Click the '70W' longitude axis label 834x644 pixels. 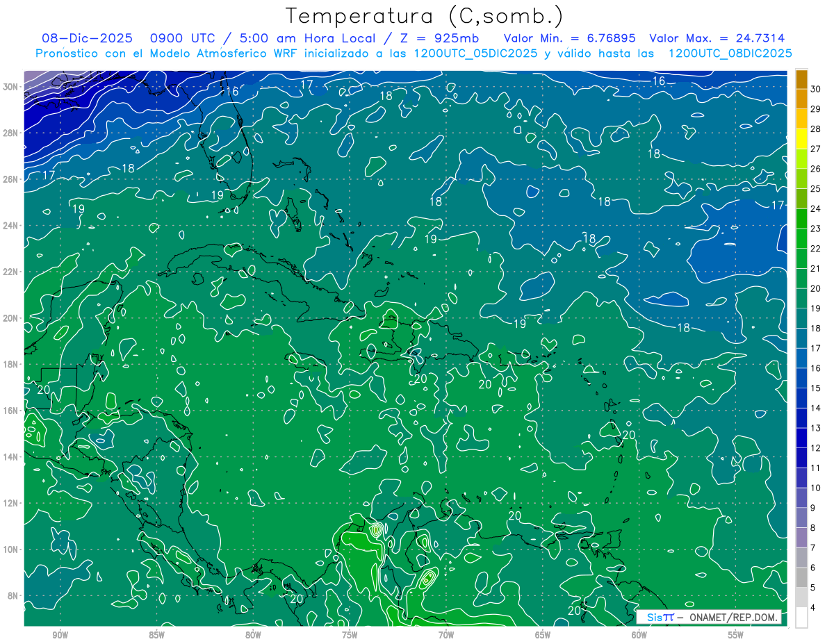pos(446,635)
